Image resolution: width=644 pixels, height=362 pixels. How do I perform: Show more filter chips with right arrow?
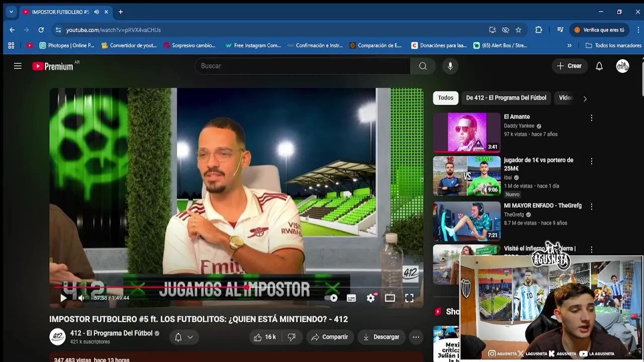click(x=585, y=99)
